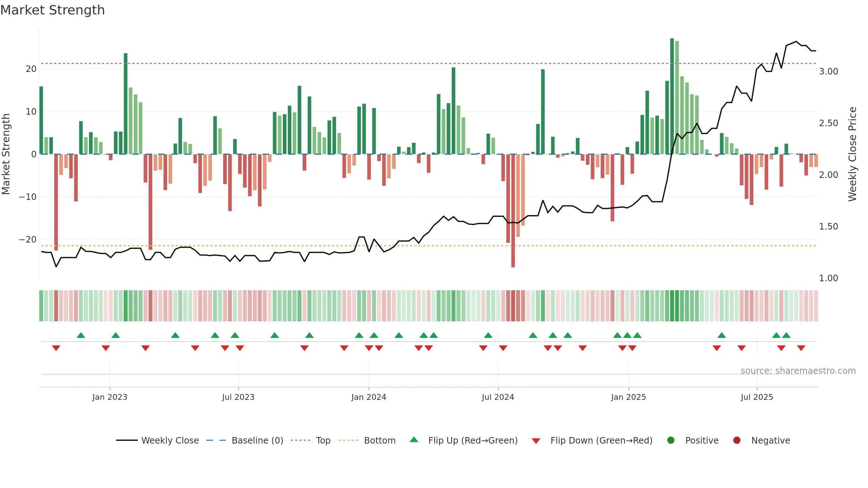The width and height of the screenshot is (868, 488).
Task: Open the sharemaestro.com source text
Action: coord(798,371)
